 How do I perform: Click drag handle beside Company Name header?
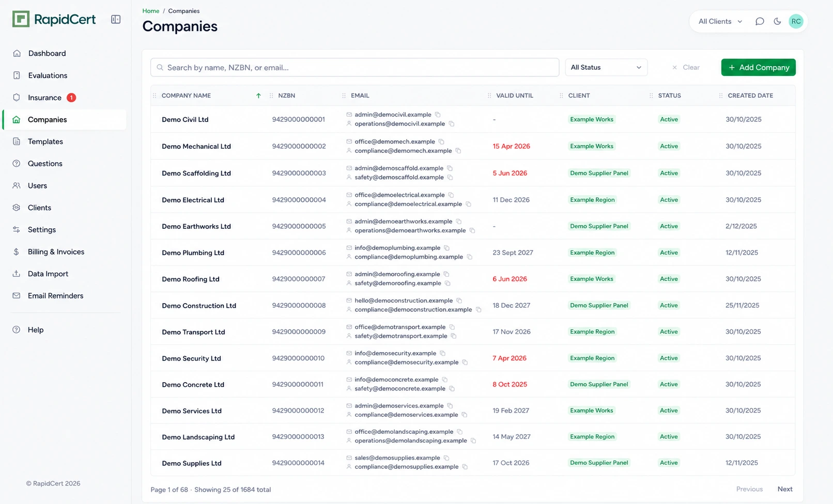tap(155, 96)
